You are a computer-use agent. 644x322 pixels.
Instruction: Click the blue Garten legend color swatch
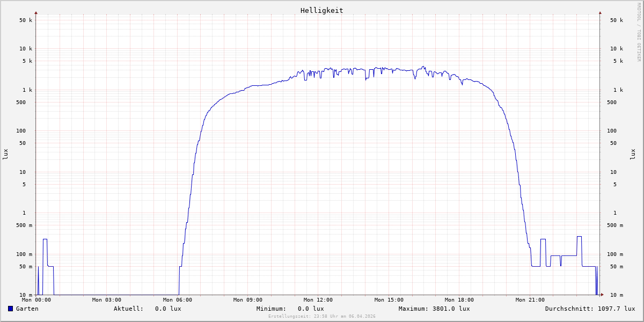[10, 309]
